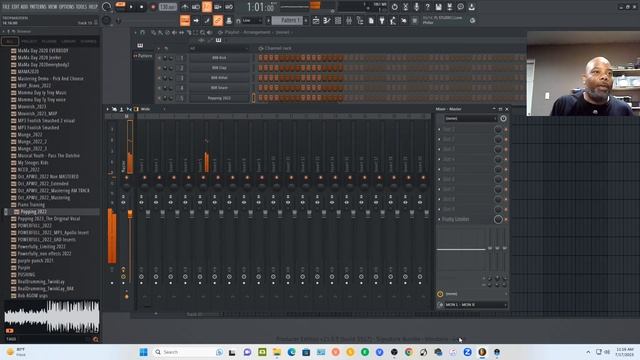Viewport: 640px width, 360px height.
Task: Select the Popping 2022 channel button
Action: pos(219,98)
